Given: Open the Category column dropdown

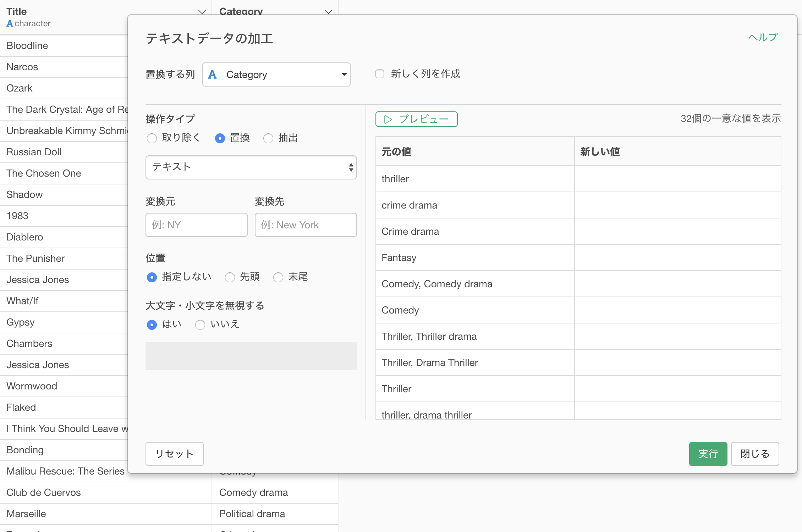Looking at the screenshot, I should point(276,74).
